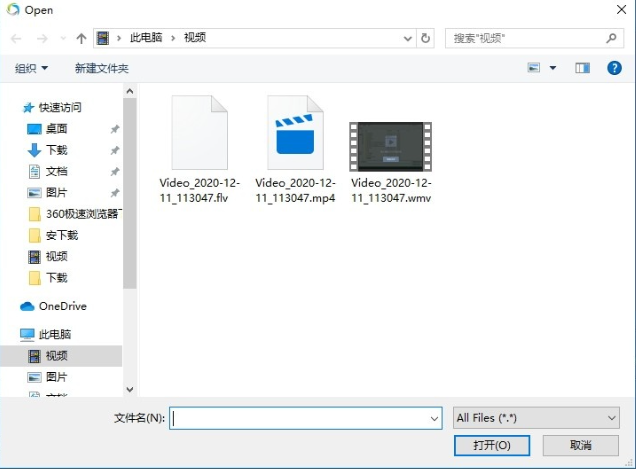Toggle the preview pane icon

point(582,68)
